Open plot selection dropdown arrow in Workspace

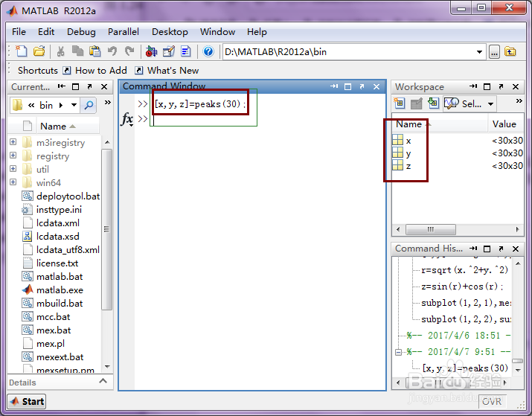[x=490, y=104]
